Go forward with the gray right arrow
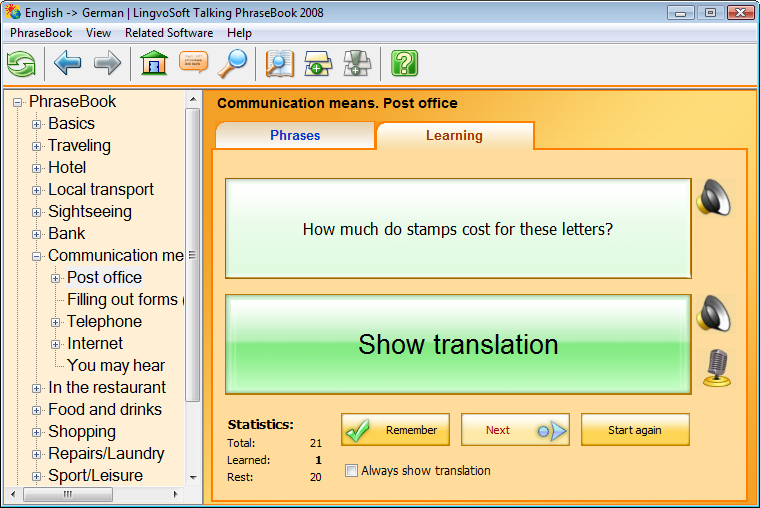This screenshot has width=760, height=508. [107, 63]
